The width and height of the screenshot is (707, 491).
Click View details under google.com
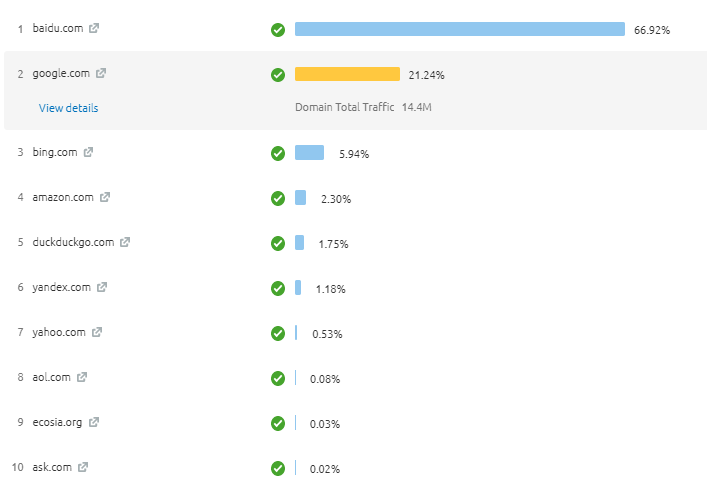[x=68, y=108]
